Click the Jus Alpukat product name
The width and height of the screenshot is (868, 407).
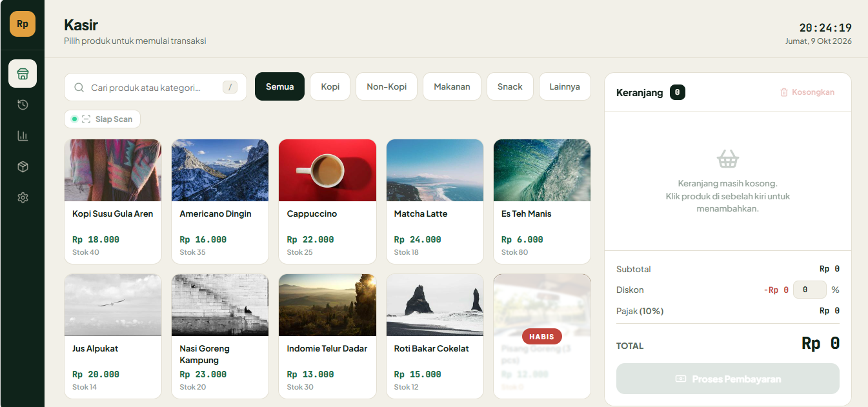point(95,348)
